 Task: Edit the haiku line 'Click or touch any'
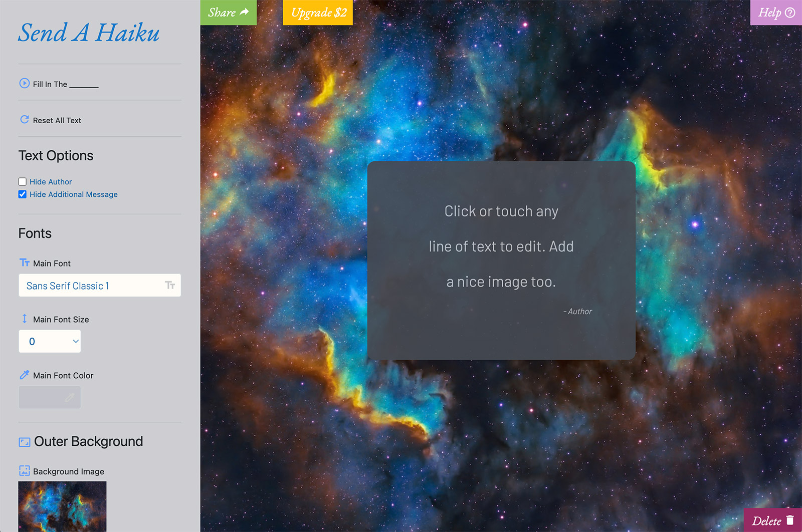501,211
